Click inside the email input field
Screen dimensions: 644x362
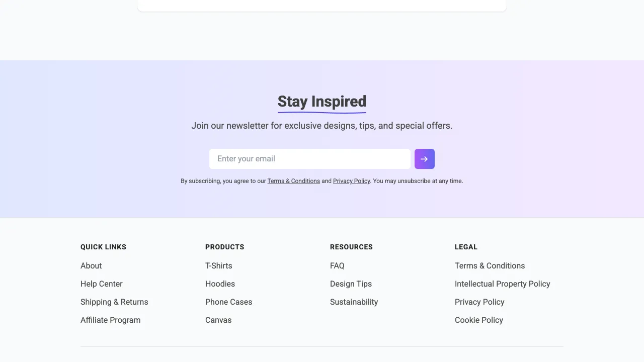pyautogui.click(x=309, y=159)
